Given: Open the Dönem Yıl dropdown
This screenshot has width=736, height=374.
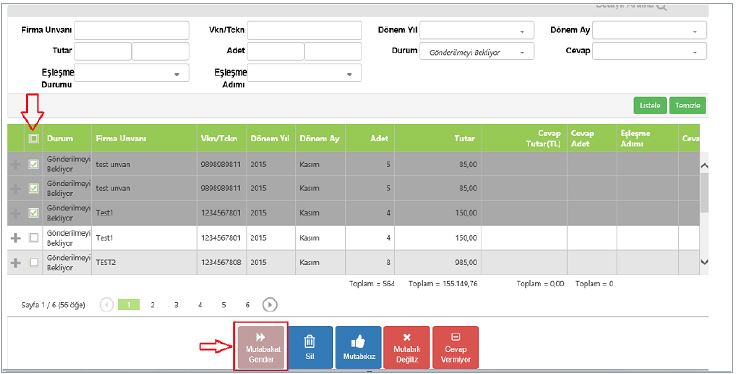Looking at the screenshot, I should pyautogui.click(x=476, y=31).
